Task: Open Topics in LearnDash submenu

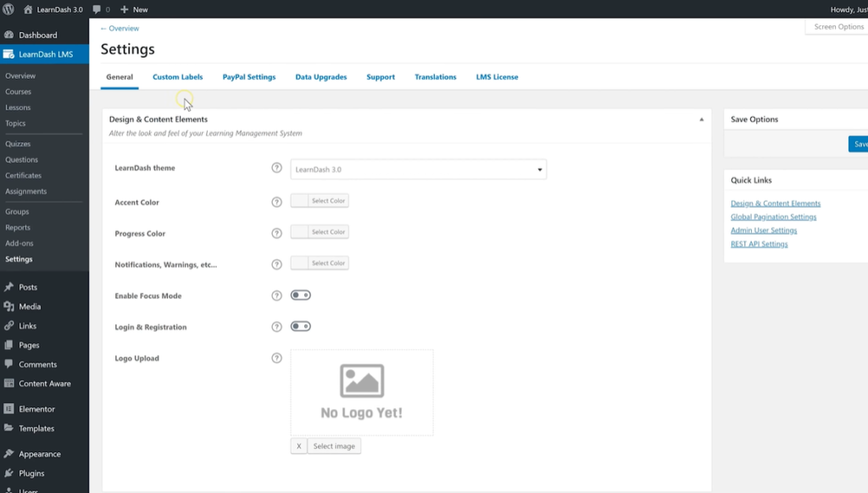Action: pos(15,124)
